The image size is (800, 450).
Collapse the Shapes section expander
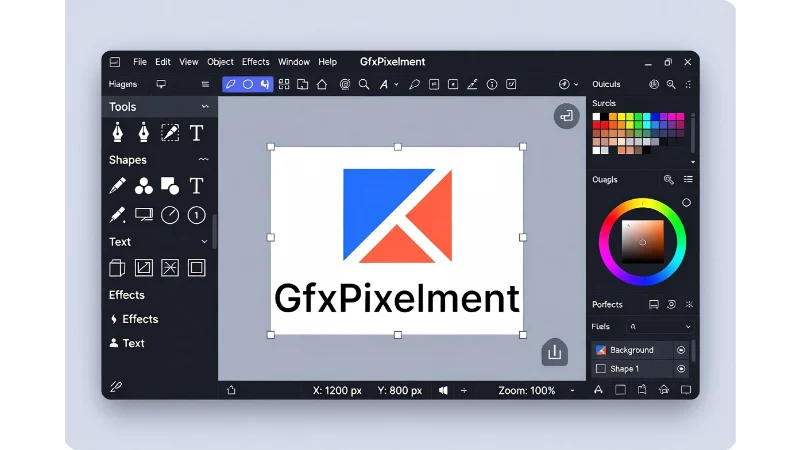point(204,160)
